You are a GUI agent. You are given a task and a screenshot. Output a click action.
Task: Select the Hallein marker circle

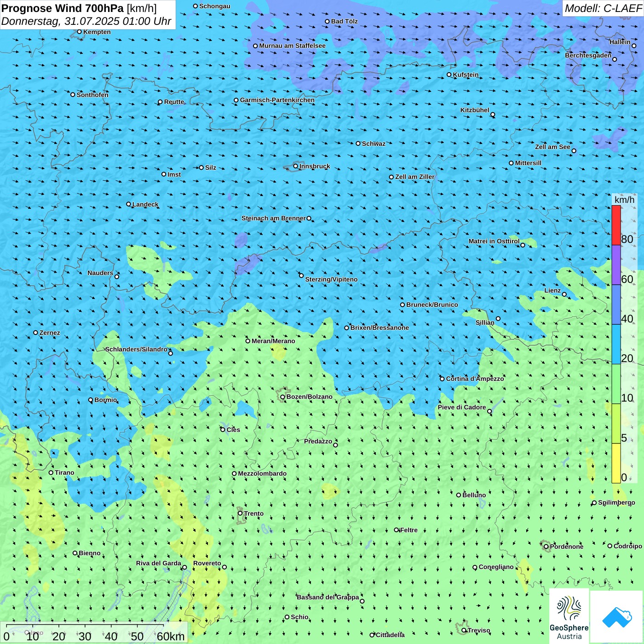click(634, 46)
